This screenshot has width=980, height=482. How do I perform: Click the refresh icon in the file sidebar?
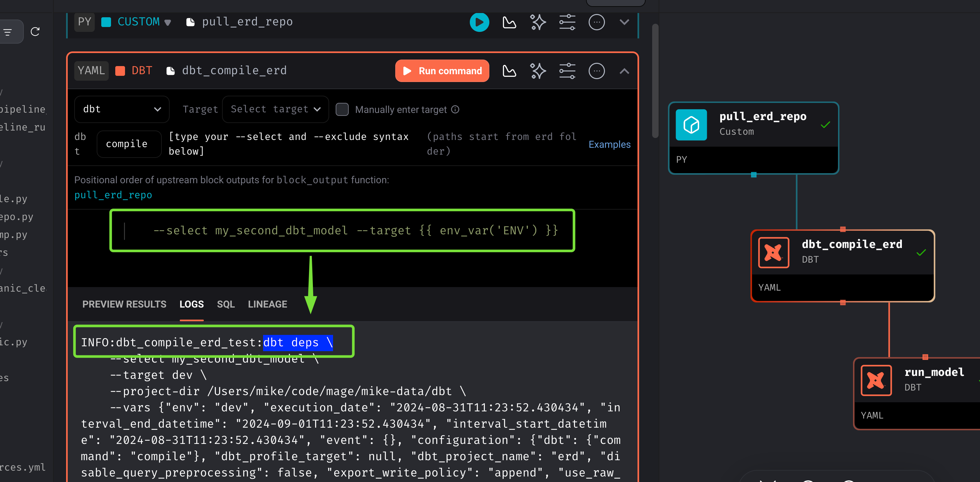point(35,32)
